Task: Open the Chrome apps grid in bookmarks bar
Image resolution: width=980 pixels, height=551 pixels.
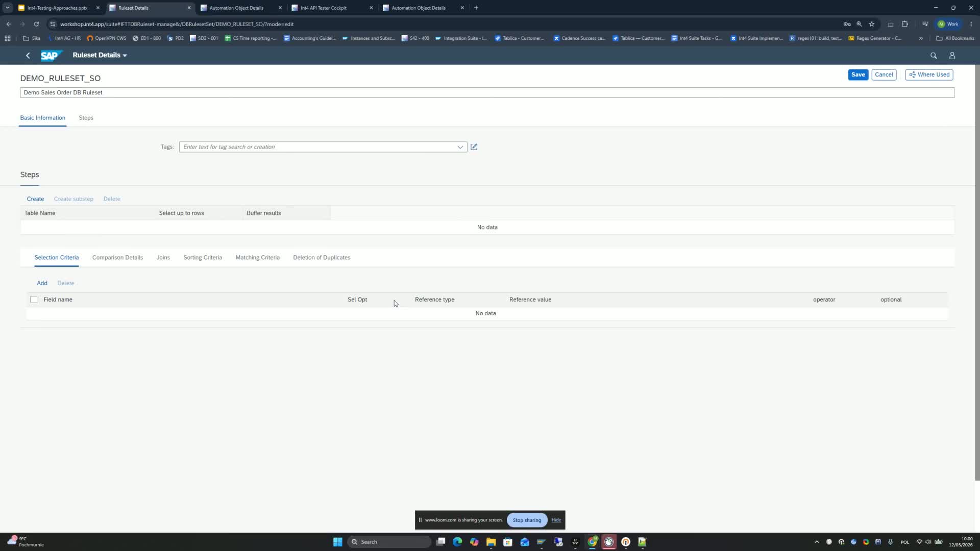Action: pyautogui.click(x=8, y=38)
